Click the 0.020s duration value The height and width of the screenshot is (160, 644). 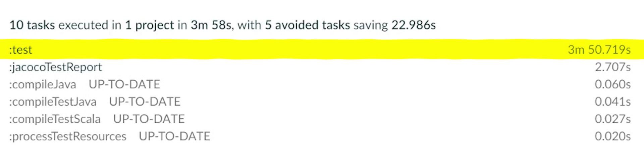[612, 136]
